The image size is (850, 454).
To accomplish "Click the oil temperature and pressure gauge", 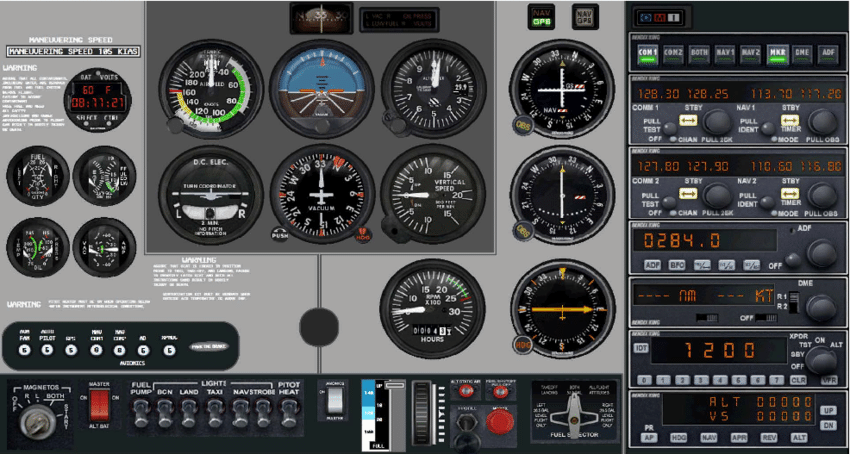I will (38, 247).
